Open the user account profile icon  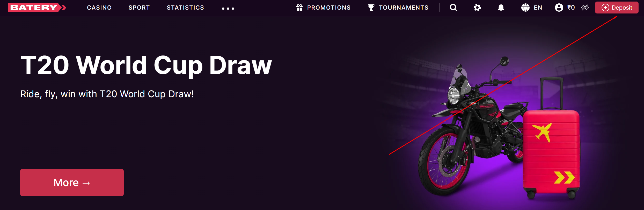559,8
